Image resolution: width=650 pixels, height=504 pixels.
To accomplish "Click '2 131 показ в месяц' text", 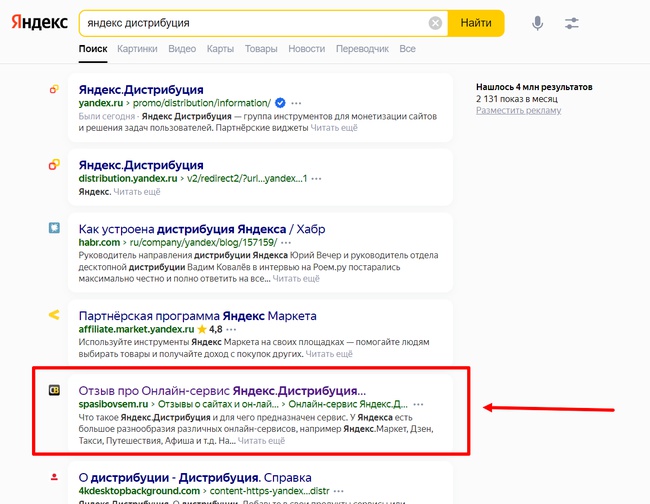I will click(517, 99).
